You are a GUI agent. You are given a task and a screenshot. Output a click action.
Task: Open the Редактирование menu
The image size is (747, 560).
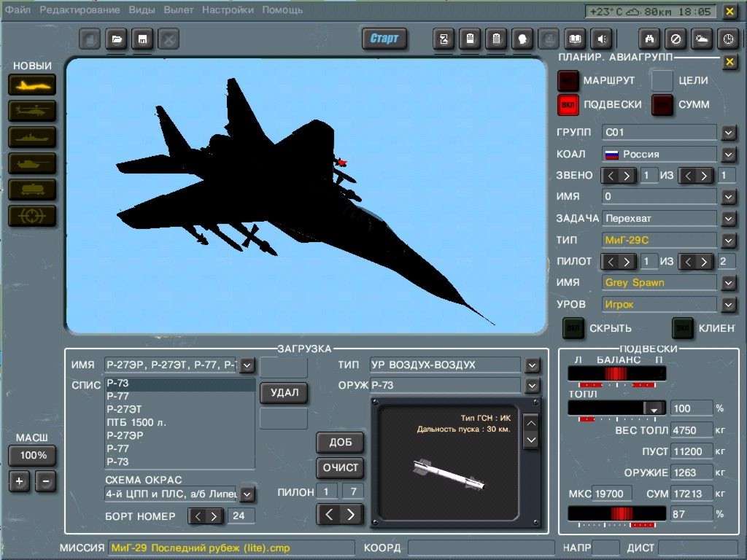click(x=80, y=9)
